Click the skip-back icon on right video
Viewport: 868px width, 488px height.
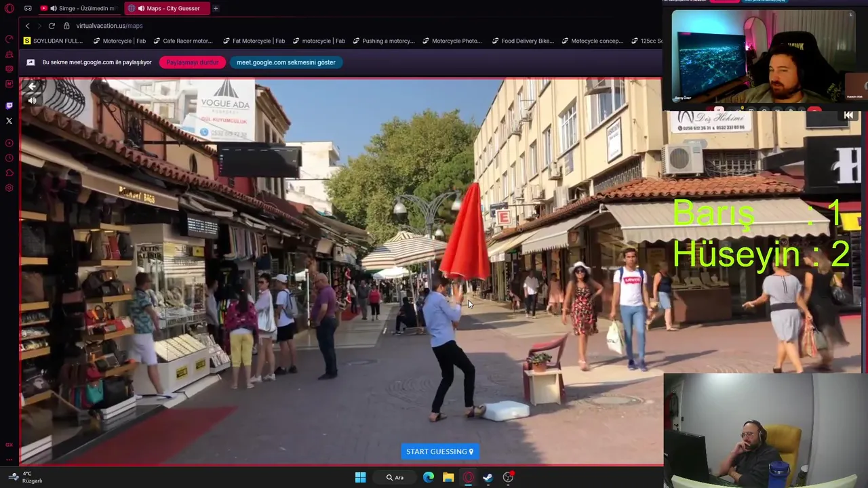(848, 115)
